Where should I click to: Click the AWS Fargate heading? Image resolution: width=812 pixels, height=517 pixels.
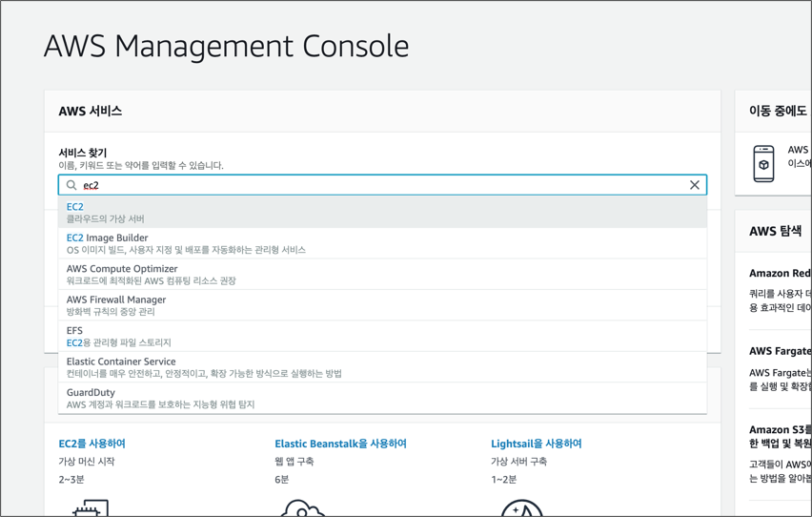pyautogui.click(x=780, y=351)
